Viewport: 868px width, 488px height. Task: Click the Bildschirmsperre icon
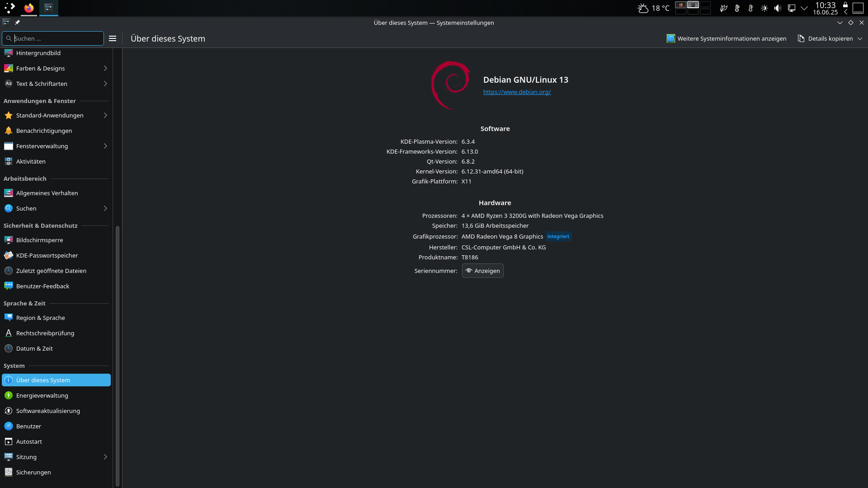click(8, 240)
